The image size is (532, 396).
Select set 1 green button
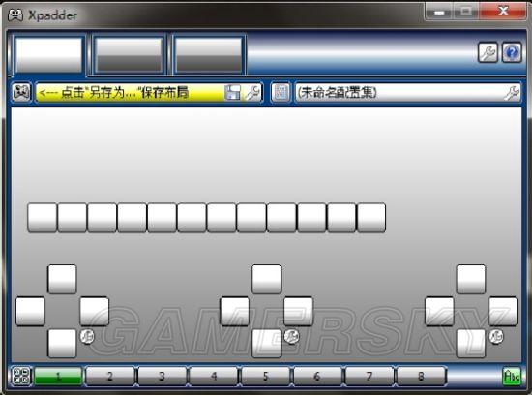(x=58, y=376)
